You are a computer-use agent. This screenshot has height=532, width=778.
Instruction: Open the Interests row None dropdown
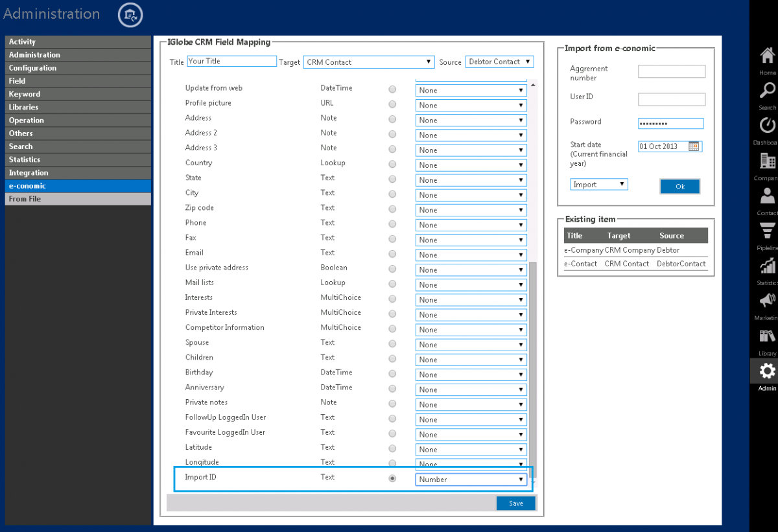pyautogui.click(x=471, y=299)
